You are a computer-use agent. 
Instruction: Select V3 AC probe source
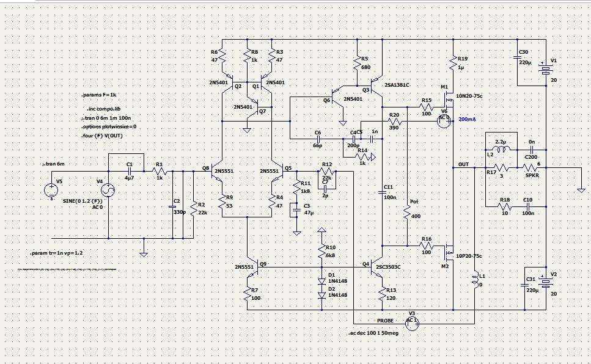click(412, 323)
